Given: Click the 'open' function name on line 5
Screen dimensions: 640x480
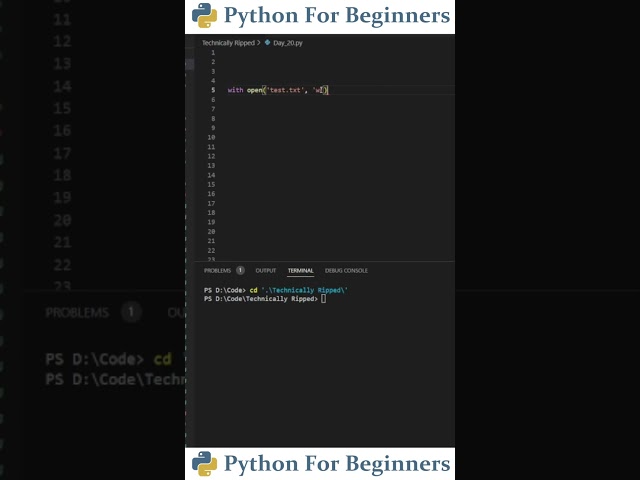Looking at the screenshot, I should pyautogui.click(x=254, y=90).
